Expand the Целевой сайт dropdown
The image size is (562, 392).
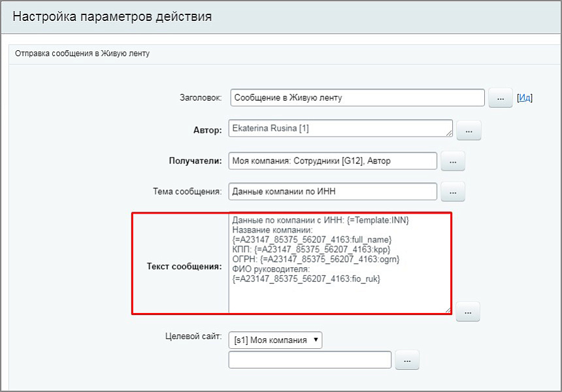[275, 340]
